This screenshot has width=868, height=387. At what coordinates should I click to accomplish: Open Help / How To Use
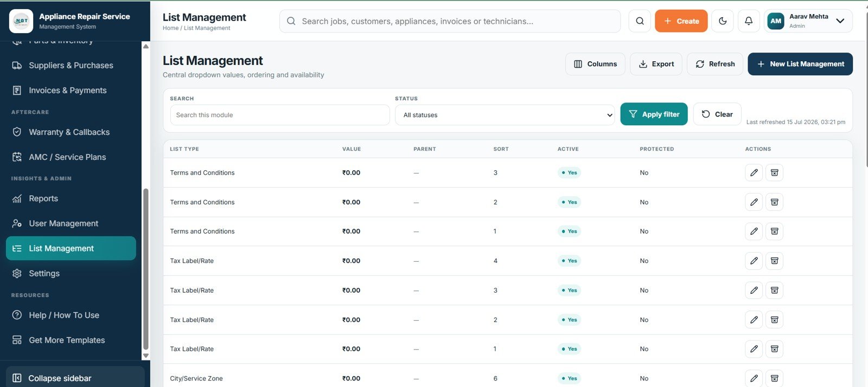[x=71, y=315]
